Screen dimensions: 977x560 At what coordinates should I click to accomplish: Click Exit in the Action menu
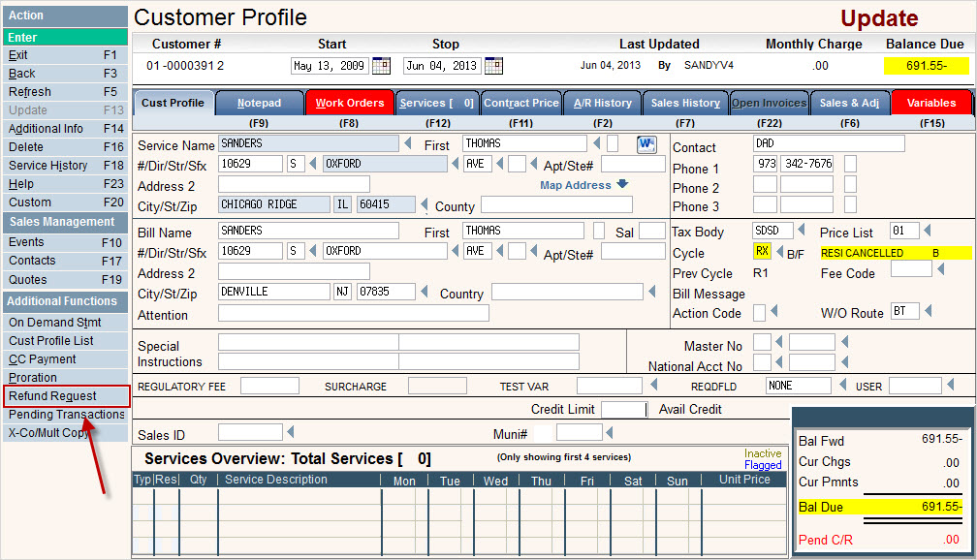click(x=66, y=55)
